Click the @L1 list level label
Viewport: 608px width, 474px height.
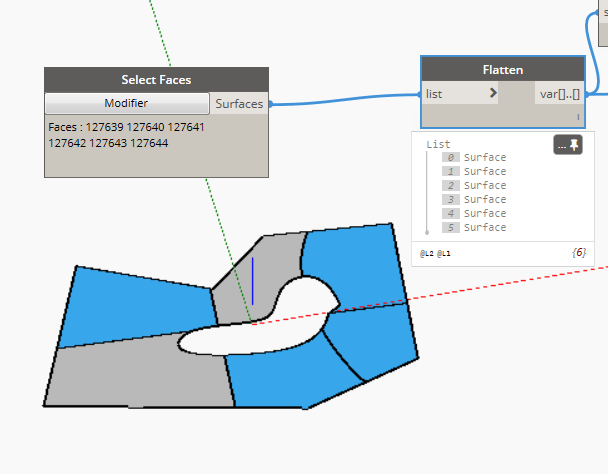(444, 254)
